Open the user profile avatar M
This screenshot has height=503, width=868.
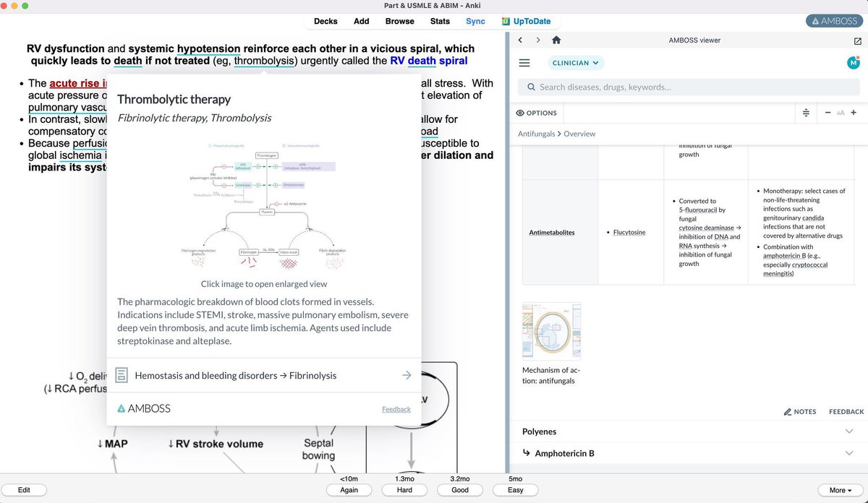coord(853,63)
